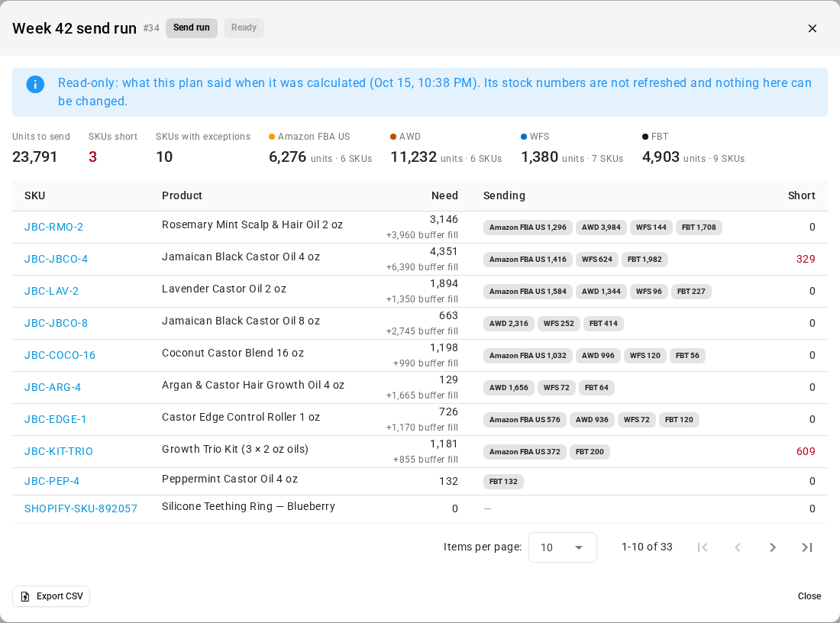The image size is (840, 623).
Task: Click the brown AWD legend dot
Action: tap(393, 137)
